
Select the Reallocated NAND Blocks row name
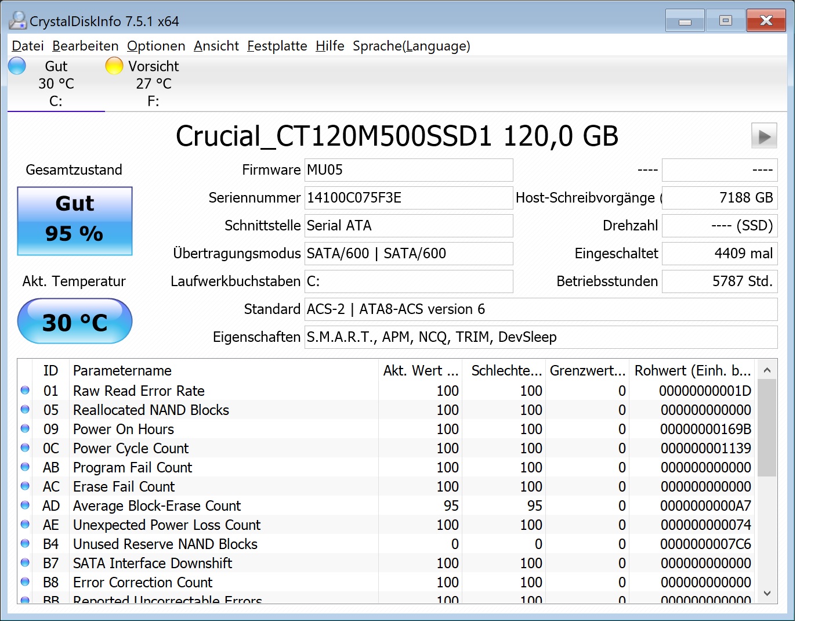151,410
